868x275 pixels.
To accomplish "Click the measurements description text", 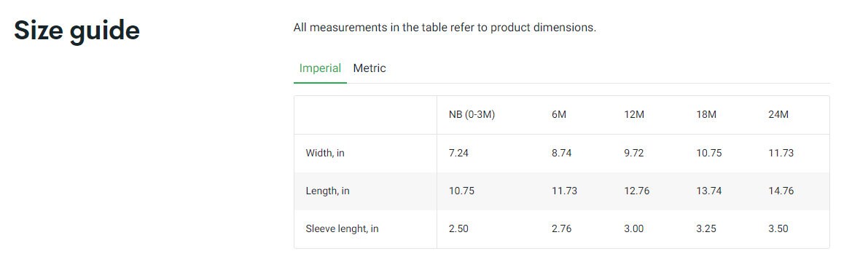I will 445,28.
